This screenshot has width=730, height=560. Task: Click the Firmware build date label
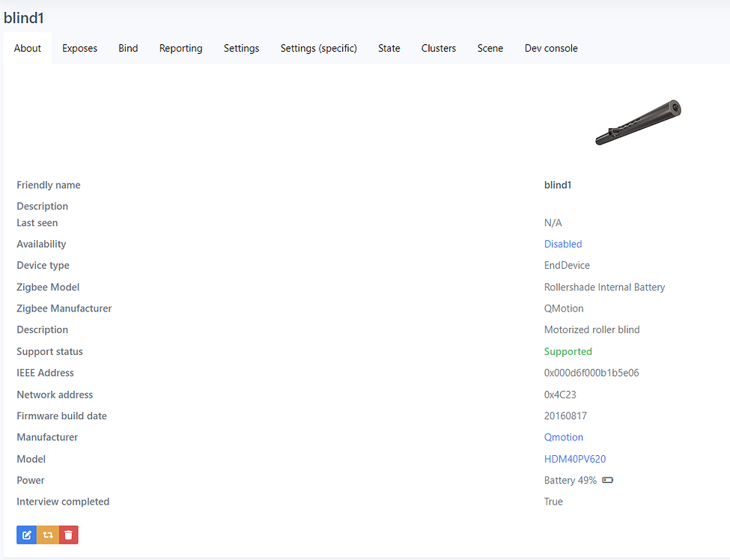pos(61,416)
